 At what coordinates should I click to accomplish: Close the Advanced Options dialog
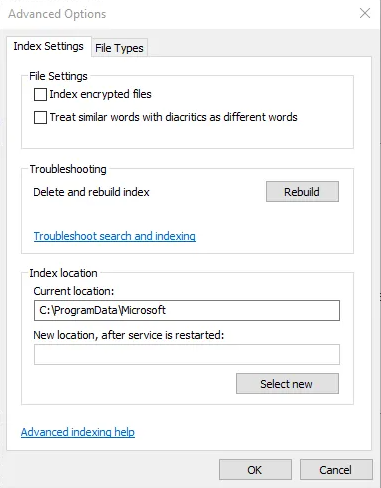[365, 14]
